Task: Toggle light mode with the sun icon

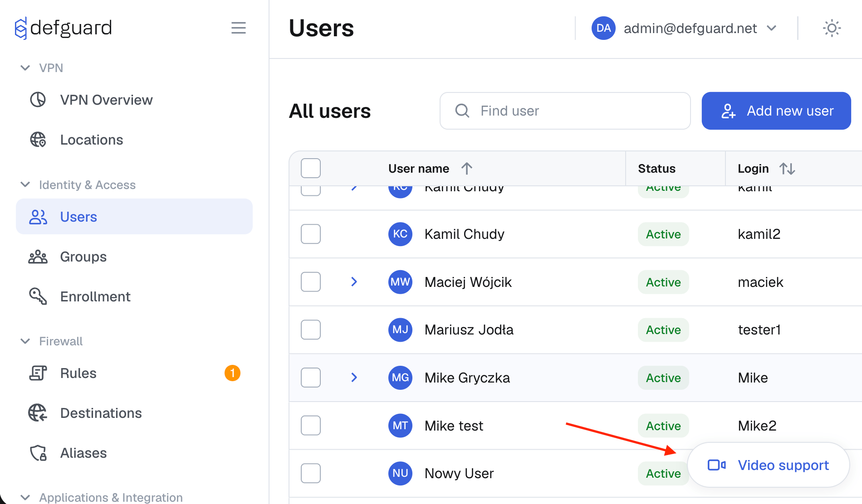Action: [832, 28]
